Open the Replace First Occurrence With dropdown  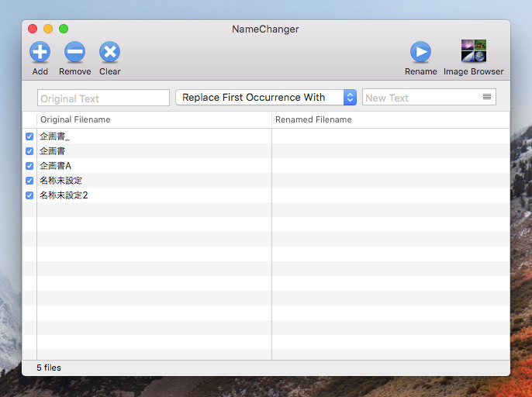point(266,98)
